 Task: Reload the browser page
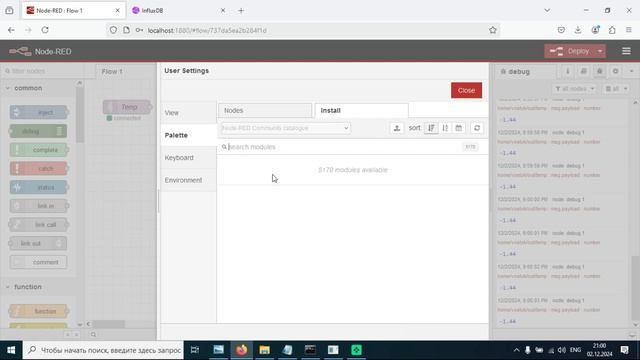(45, 30)
